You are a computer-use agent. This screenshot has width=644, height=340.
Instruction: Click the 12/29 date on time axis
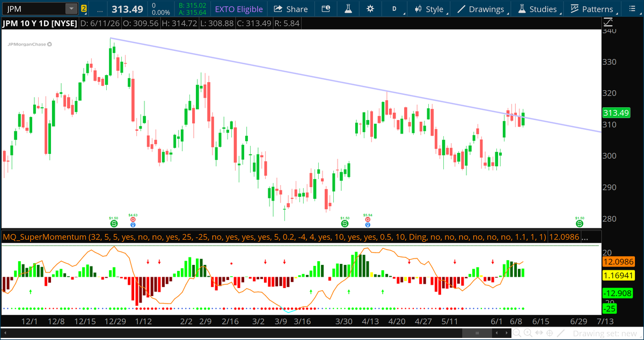click(115, 321)
